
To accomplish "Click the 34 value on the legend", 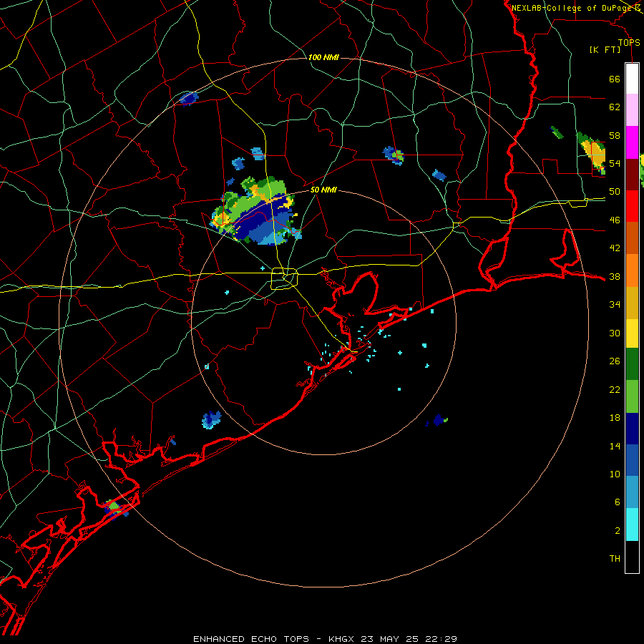I will pyautogui.click(x=615, y=305).
